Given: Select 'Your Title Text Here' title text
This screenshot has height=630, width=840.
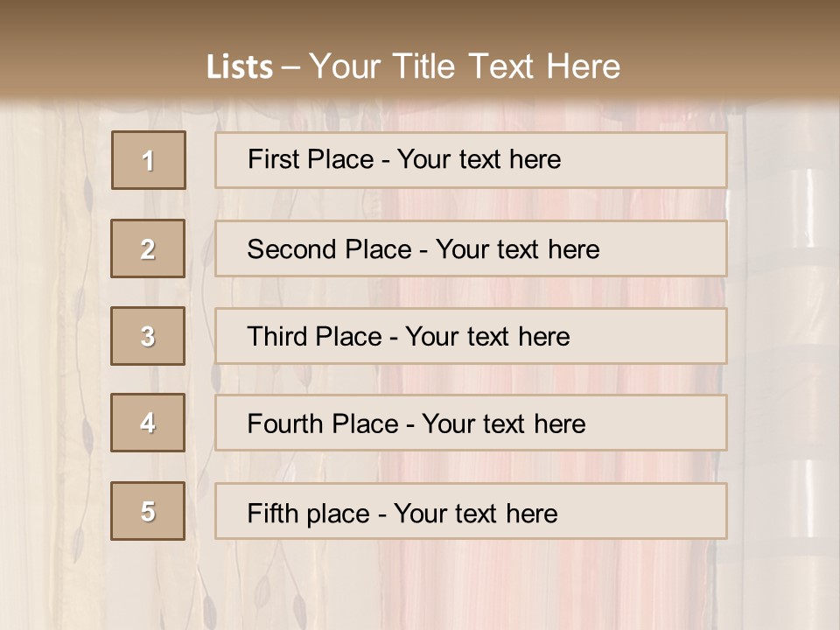Looking at the screenshot, I should tap(465, 66).
